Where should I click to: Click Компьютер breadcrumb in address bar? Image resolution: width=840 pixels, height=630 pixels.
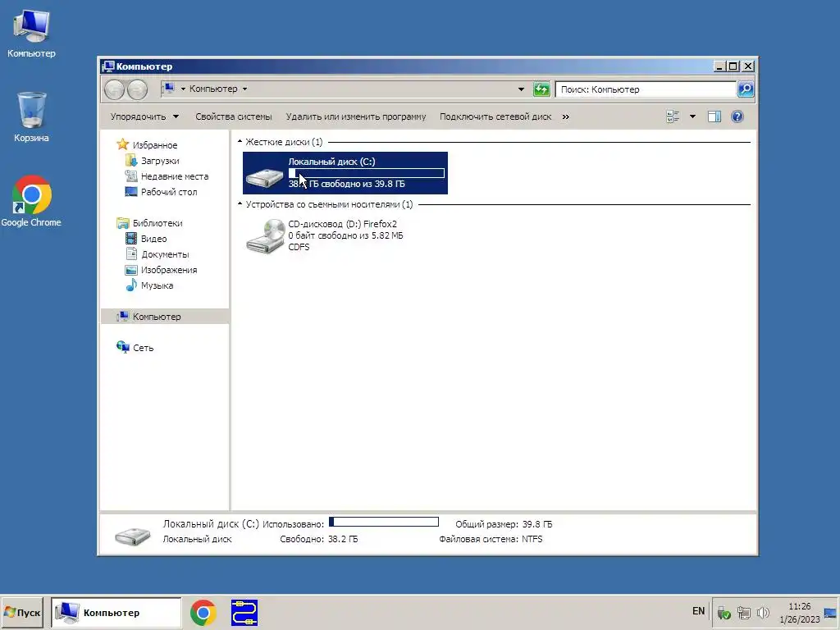coord(213,89)
